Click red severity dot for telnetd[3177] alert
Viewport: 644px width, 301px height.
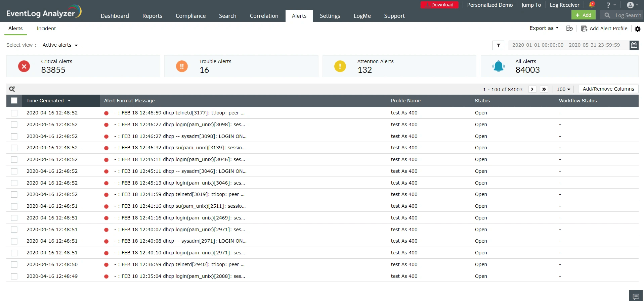pos(106,113)
